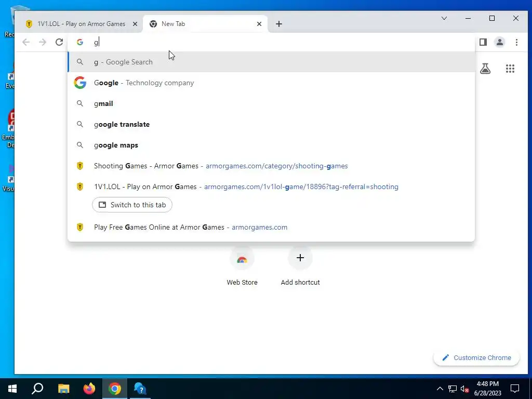
Task: Choose the gmail search suggestion
Action: tap(271, 103)
